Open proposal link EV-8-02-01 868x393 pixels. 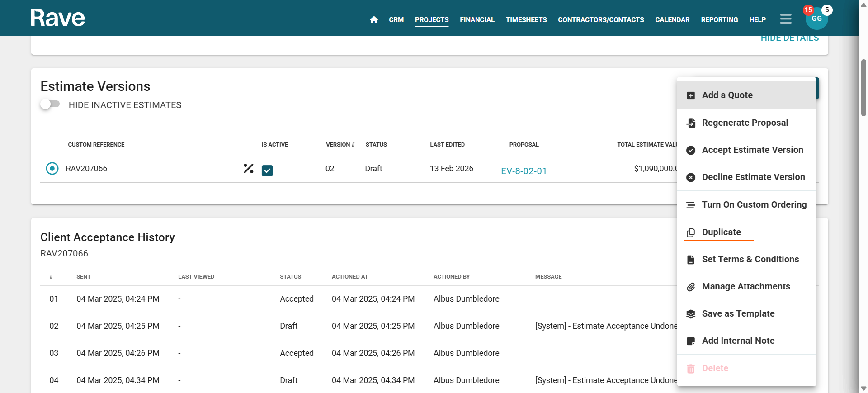(524, 171)
